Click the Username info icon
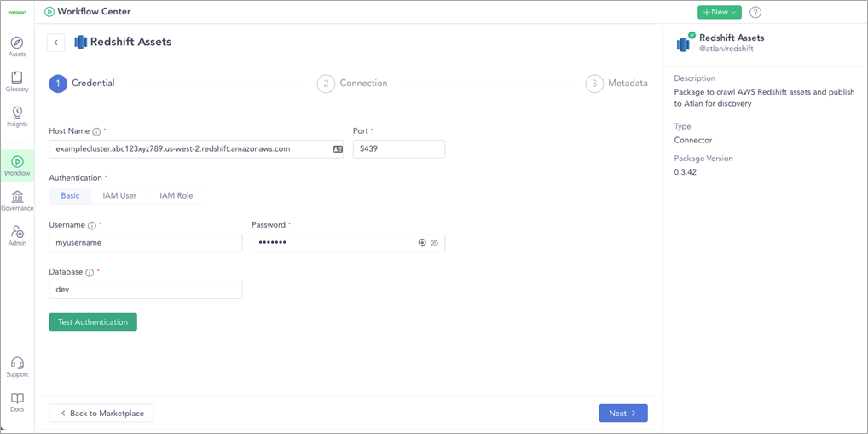The image size is (868, 434). pos(92,226)
